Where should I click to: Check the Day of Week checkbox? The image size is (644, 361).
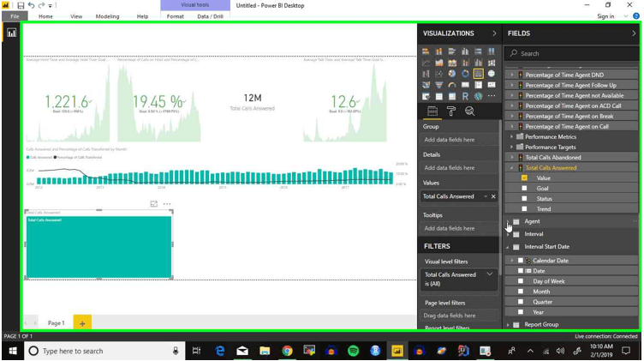click(521, 281)
